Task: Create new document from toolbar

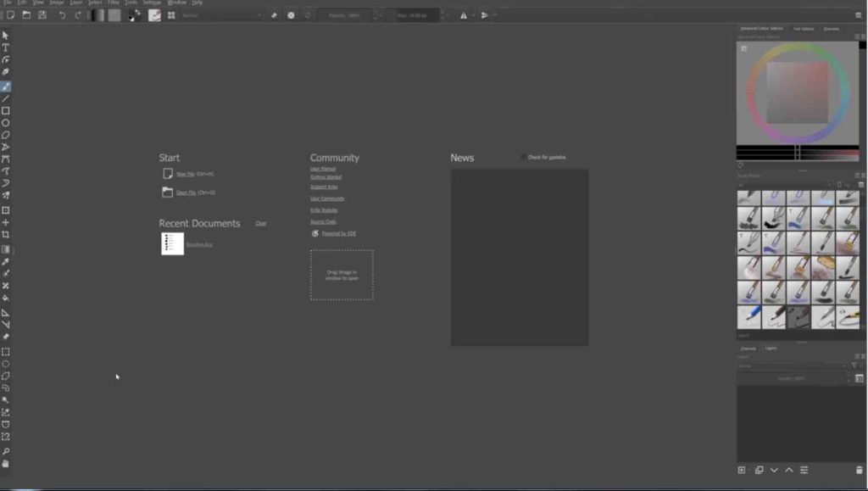Action: click(10, 15)
